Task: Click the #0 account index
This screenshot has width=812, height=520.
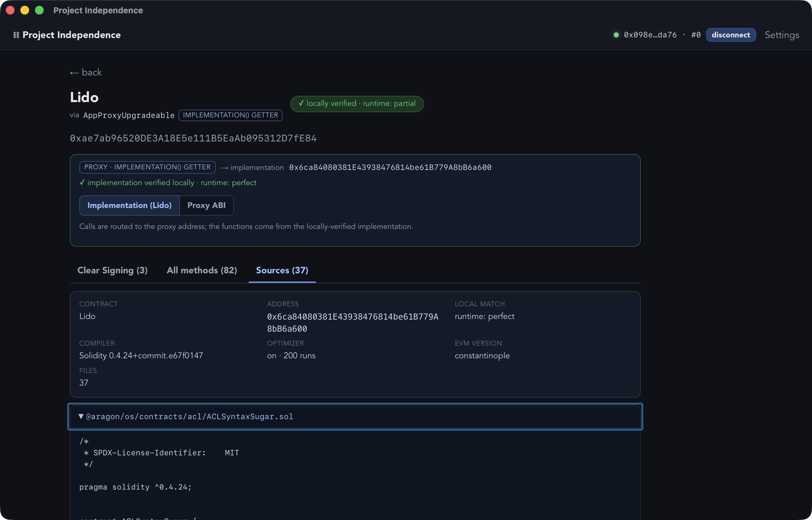Action: point(696,35)
